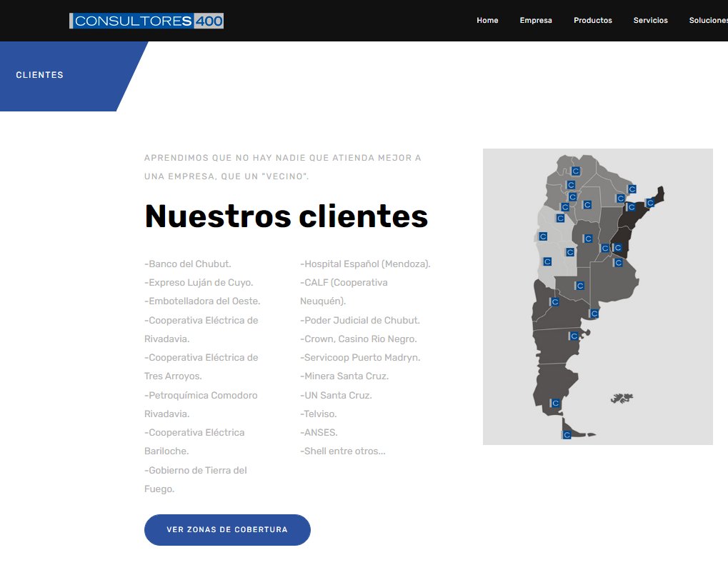The image size is (728, 575).
Task: Click the C marker in Neuquén province
Action: coord(554,302)
